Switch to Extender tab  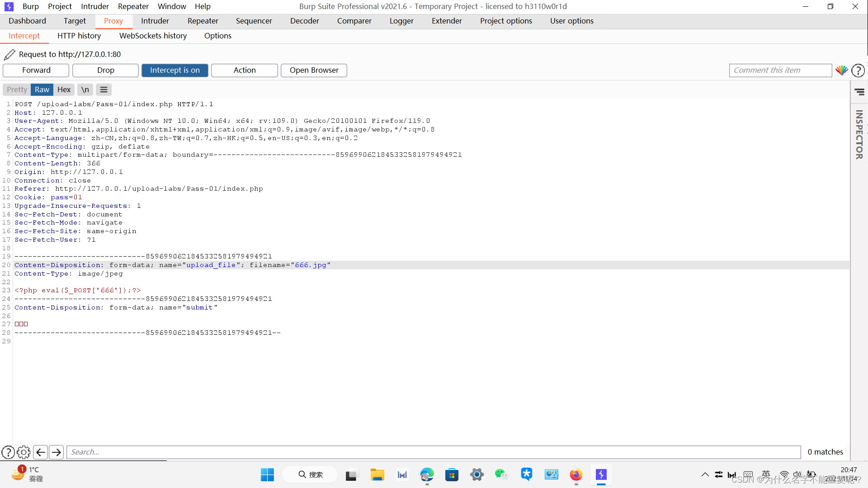[x=447, y=21]
